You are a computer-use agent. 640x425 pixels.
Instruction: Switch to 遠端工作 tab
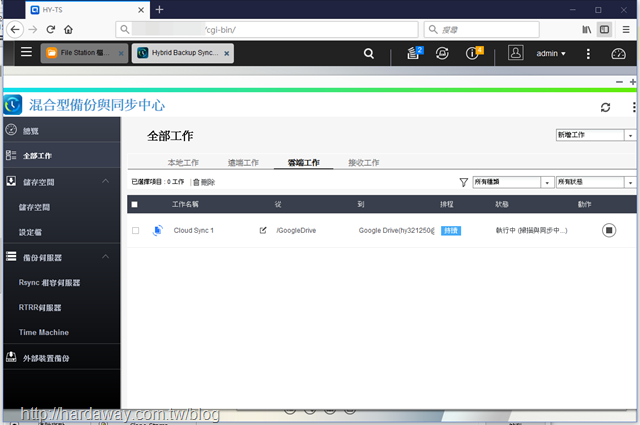tap(243, 162)
